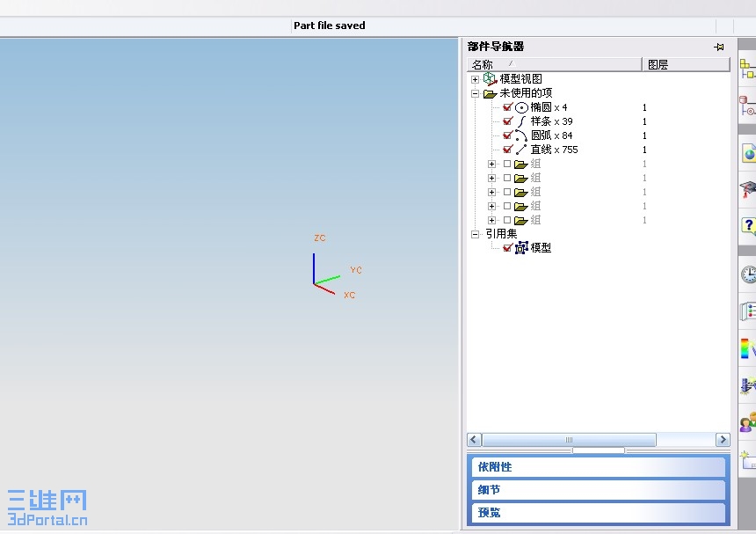Uncheck the 直线 x 755 checkbox
This screenshot has height=534, width=756.
[x=507, y=149]
